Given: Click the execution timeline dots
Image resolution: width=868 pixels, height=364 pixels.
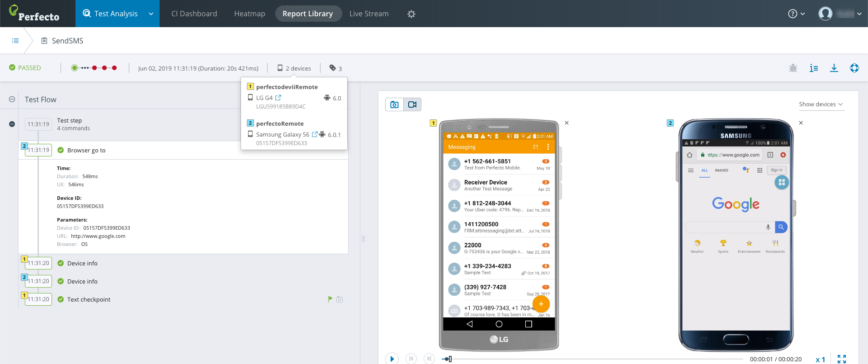Looking at the screenshot, I should 94,68.
